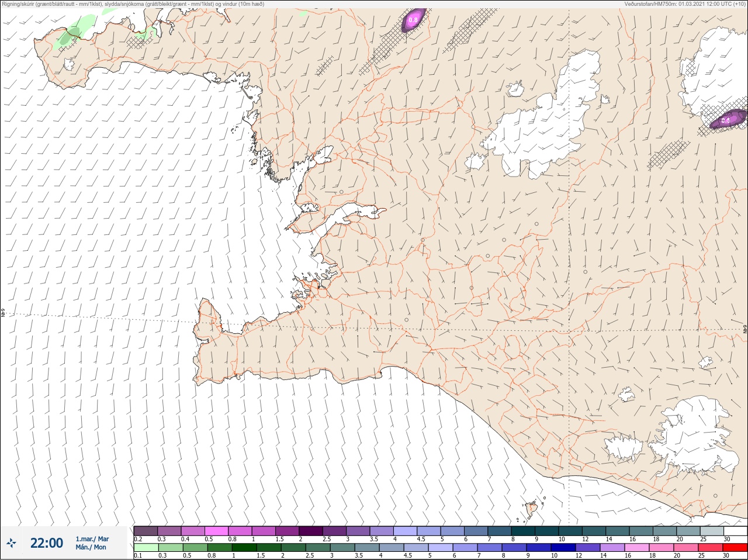Image resolution: width=748 pixels, height=560 pixels.
Task: Click the top legend swatch between 0.2 and 0.3
Action: (146, 531)
